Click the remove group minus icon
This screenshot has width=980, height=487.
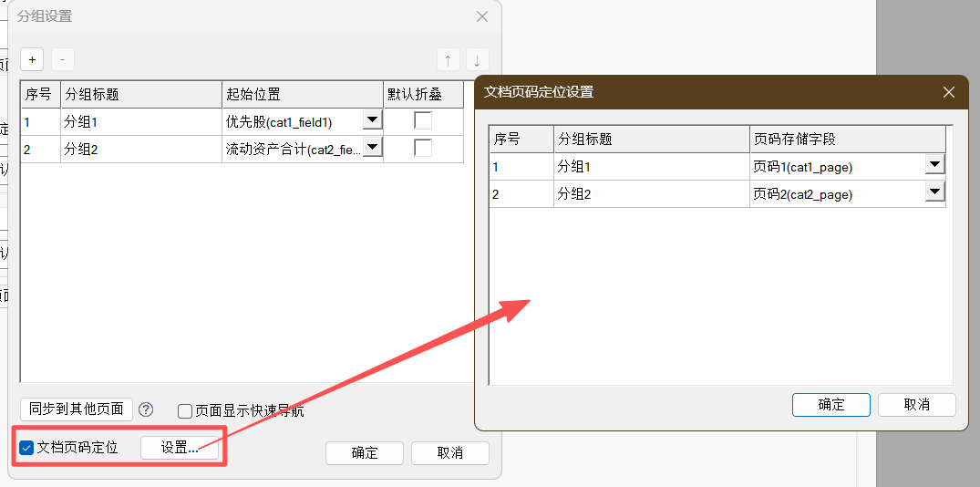click(62, 60)
